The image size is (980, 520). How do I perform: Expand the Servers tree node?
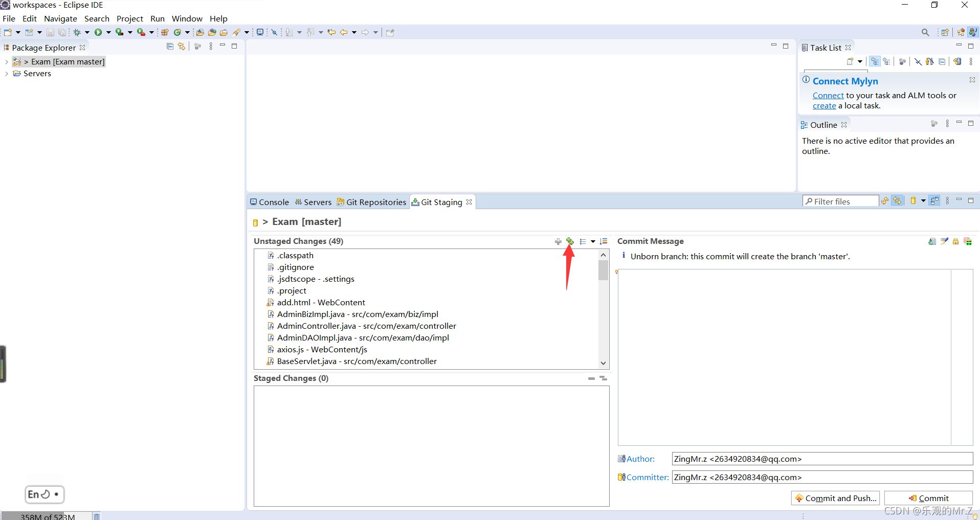[x=6, y=74]
